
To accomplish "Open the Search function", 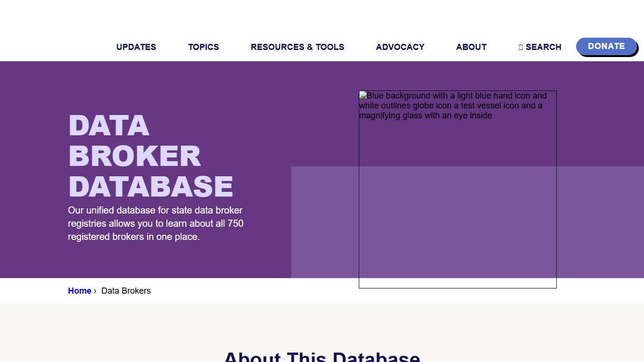I will (540, 47).
